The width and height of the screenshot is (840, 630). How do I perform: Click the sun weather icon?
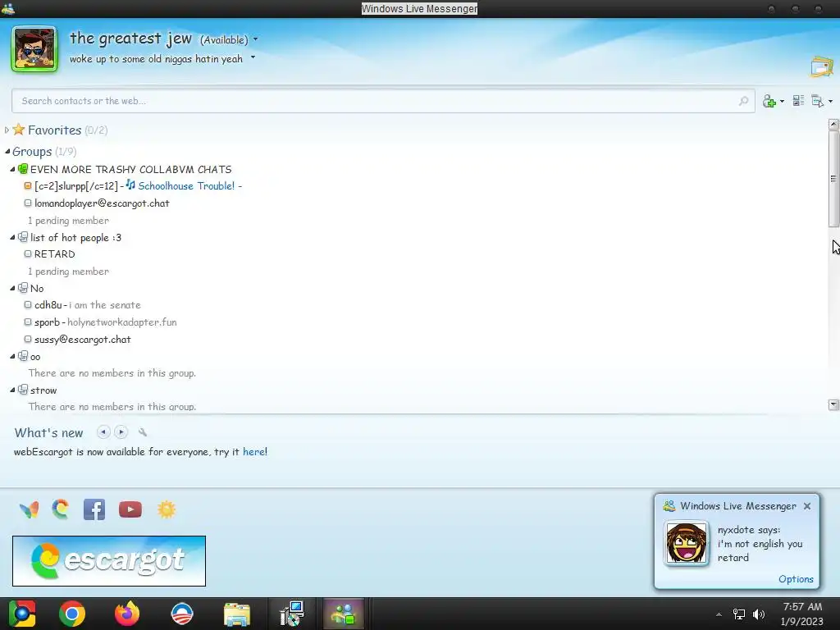tap(167, 509)
